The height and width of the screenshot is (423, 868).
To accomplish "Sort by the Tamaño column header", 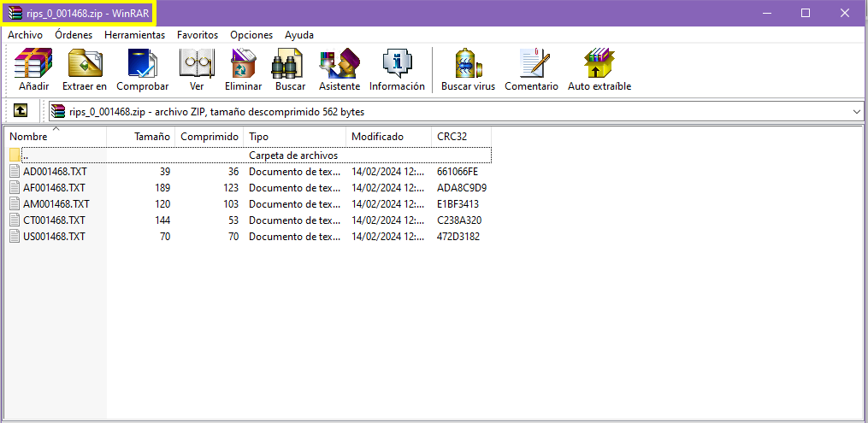I will pyautogui.click(x=140, y=137).
